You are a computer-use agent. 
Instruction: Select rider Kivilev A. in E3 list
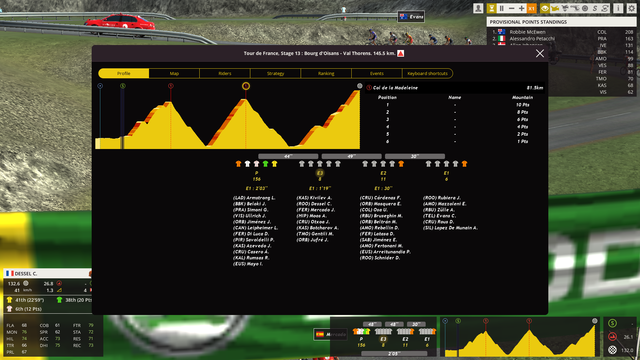[x=314, y=198]
